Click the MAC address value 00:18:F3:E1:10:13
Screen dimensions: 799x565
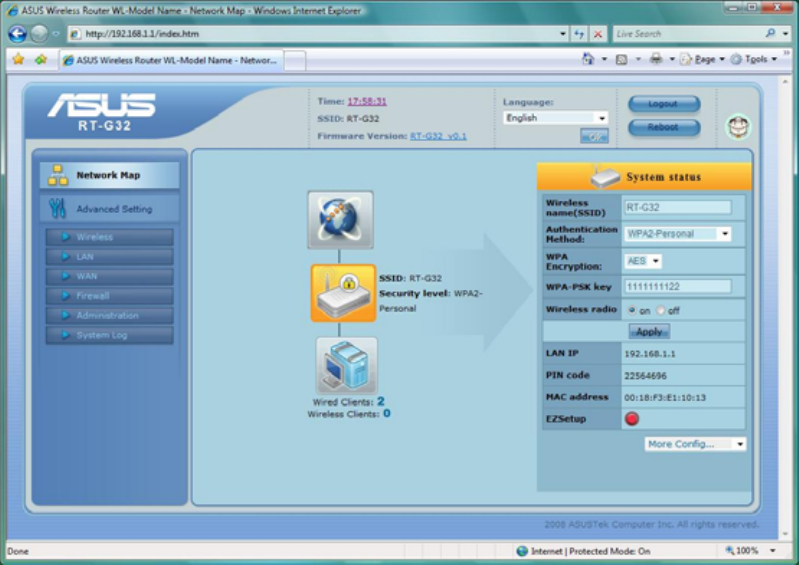coord(665,397)
